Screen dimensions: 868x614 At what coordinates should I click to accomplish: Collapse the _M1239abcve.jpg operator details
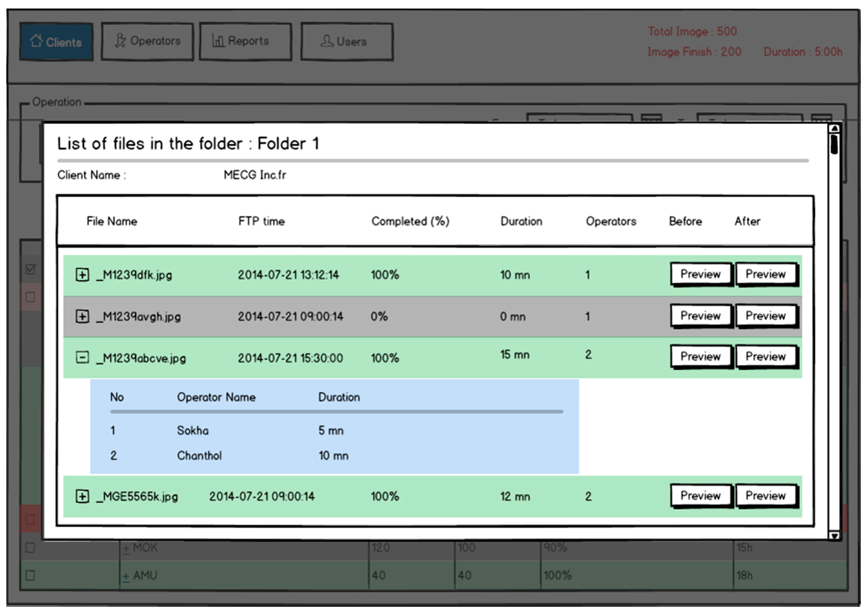[82, 358]
